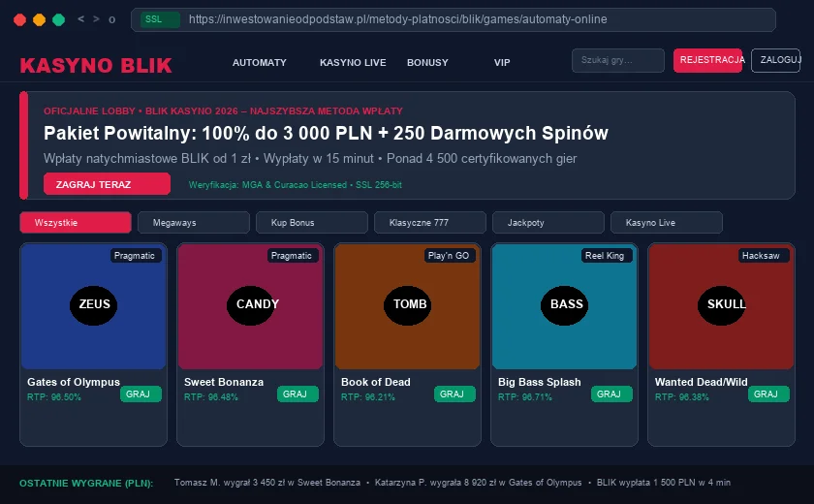The width and height of the screenshot is (814, 504).
Task: Click GRAJ for Book of Dead
Action: click(454, 394)
